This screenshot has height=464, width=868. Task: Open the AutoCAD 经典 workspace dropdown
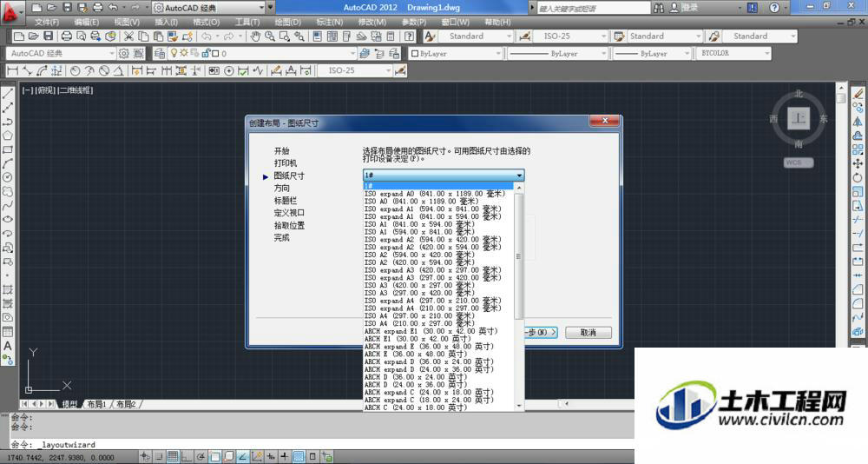coord(61,53)
